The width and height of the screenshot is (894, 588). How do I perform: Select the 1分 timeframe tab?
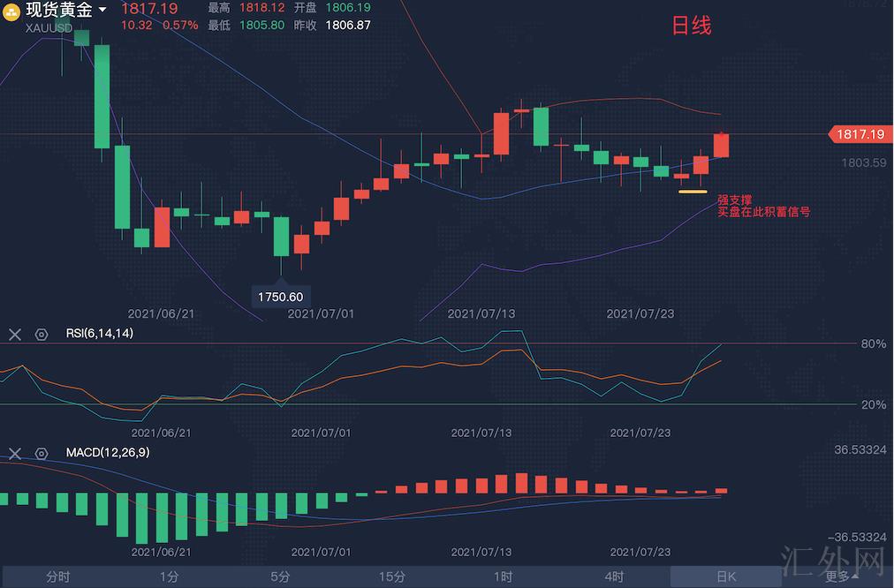[169, 577]
